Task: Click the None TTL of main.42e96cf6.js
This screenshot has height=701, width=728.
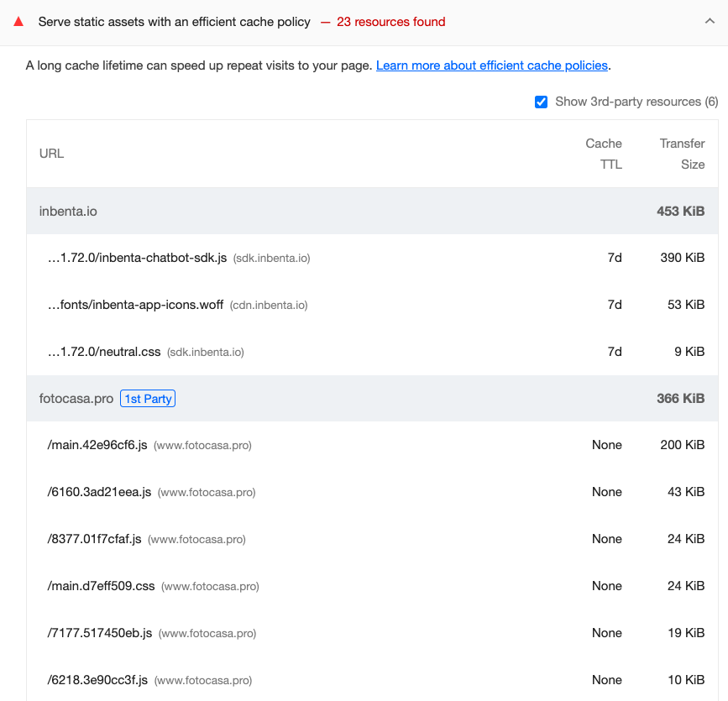Action: pyautogui.click(x=607, y=445)
